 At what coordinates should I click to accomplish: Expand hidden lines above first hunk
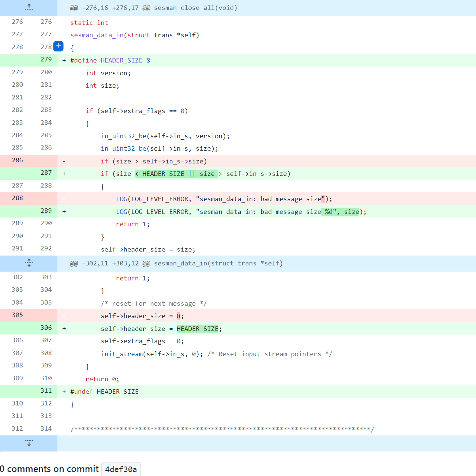coord(29,7)
